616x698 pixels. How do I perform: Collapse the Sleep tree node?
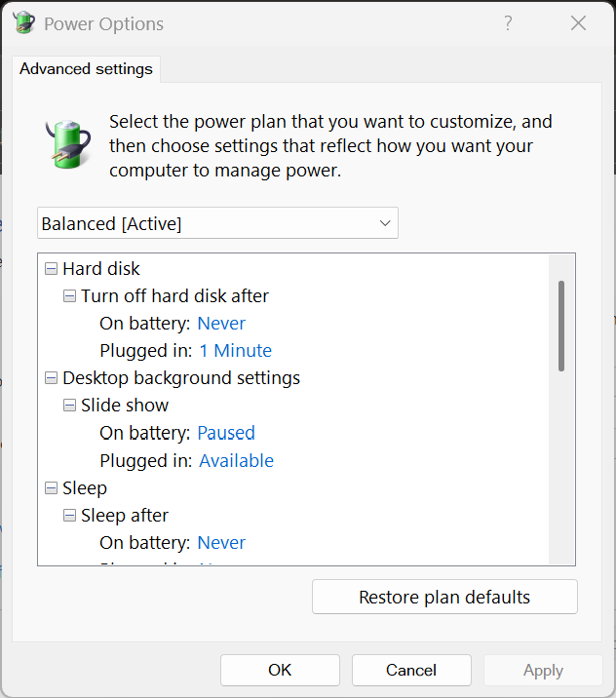coord(51,487)
